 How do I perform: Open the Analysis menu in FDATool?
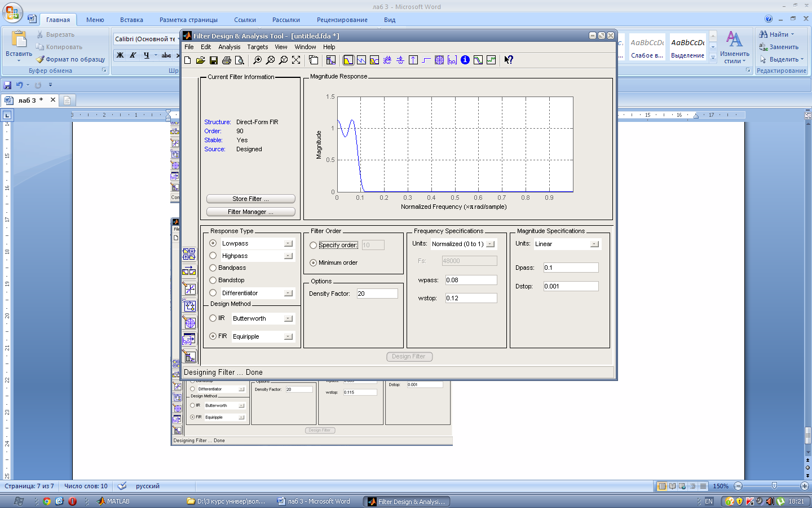click(229, 47)
